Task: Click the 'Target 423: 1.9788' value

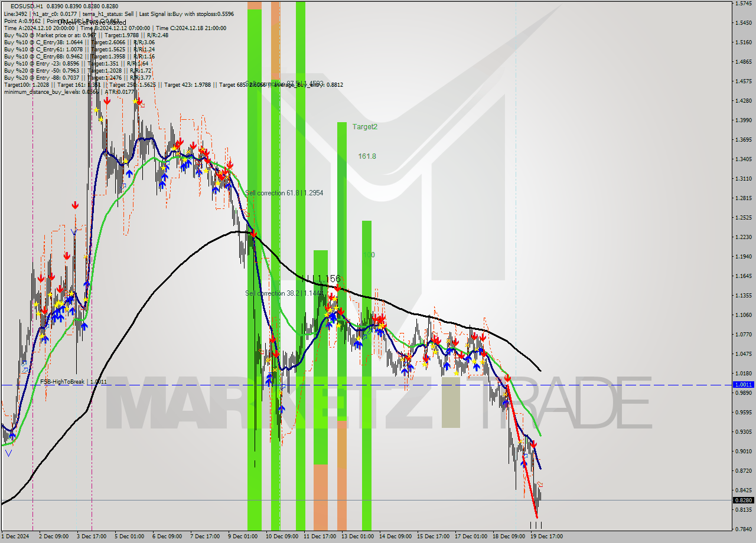Action: [x=187, y=84]
